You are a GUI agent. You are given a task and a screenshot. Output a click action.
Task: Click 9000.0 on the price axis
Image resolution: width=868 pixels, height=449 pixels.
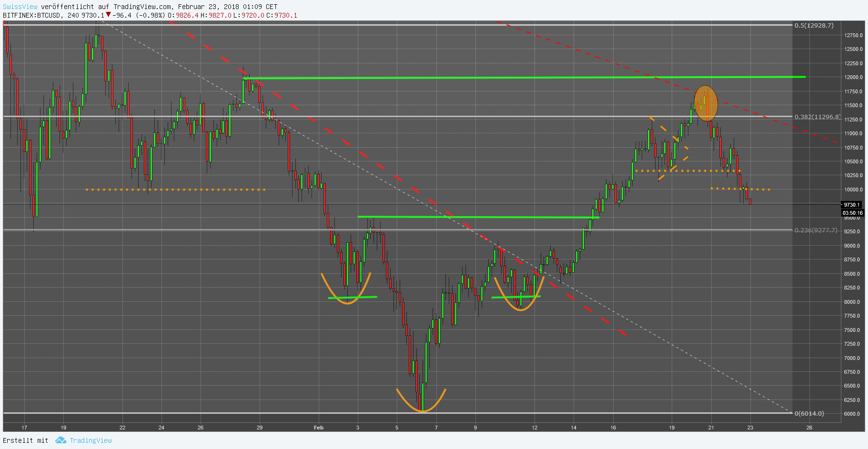852,246
